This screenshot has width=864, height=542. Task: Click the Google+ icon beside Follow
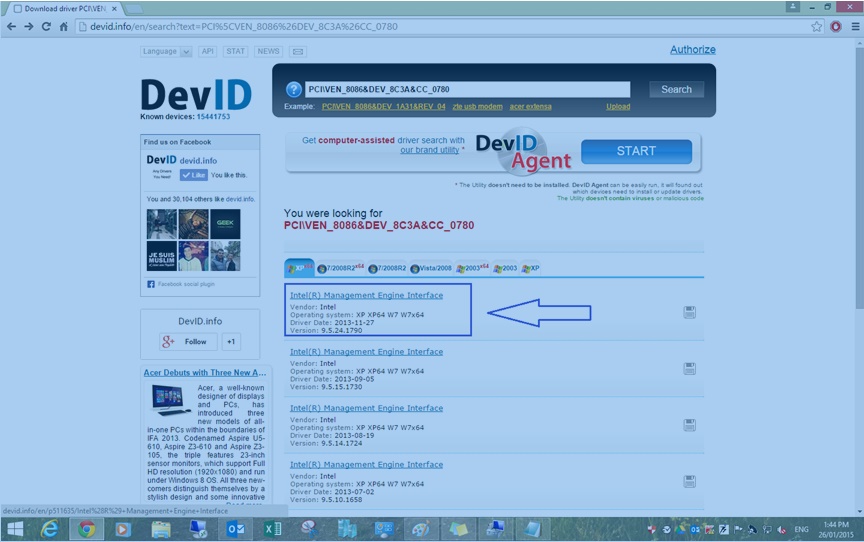point(168,342)
